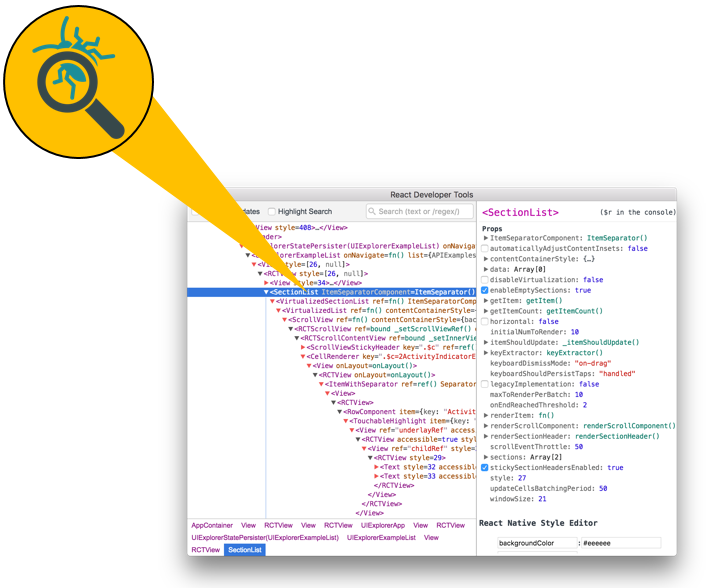This screenshot has width=709, height=588.
Task: Expand sections Array[2] prop
Action: (486, 457)
